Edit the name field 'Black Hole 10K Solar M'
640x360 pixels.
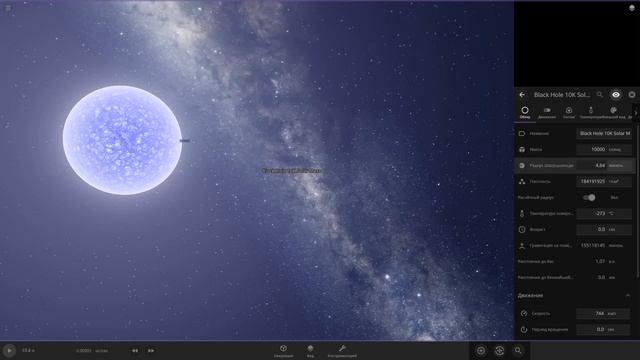[604, 133]
